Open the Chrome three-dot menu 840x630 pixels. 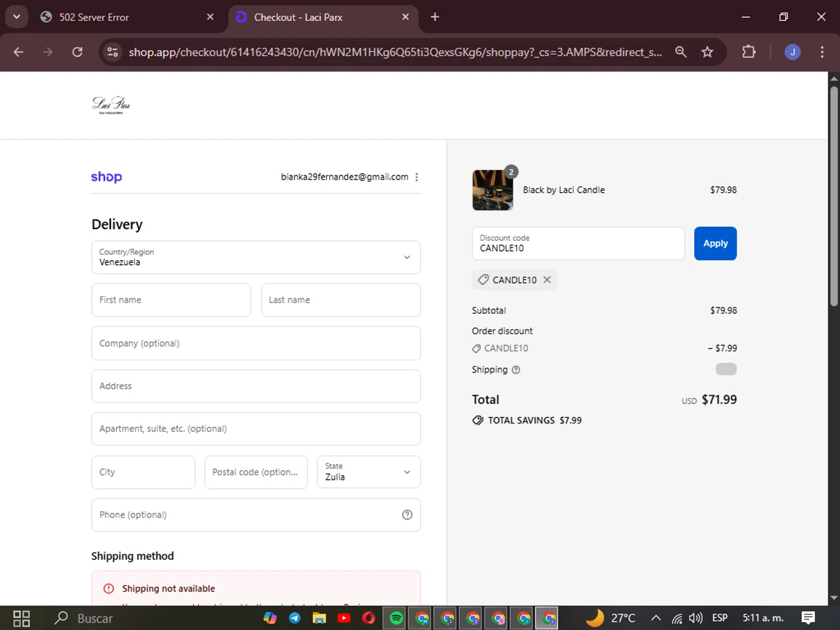(822, 52)
